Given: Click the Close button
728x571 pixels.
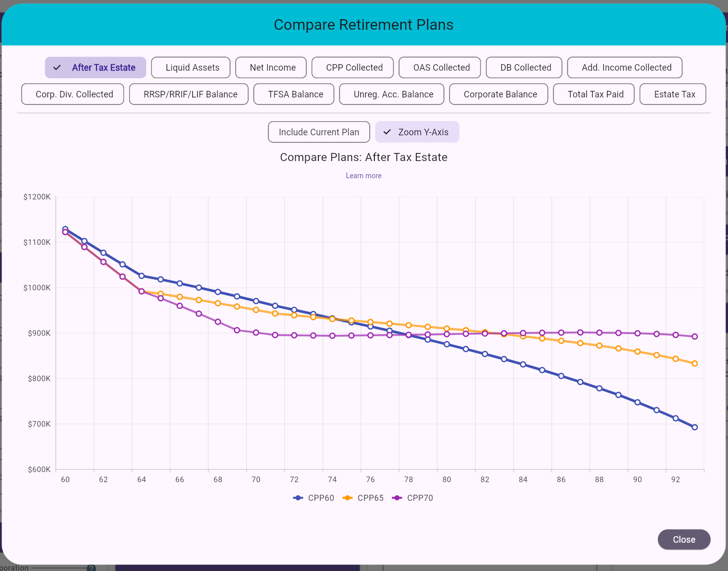Looking at the screenshot, I should click(684, 539).
